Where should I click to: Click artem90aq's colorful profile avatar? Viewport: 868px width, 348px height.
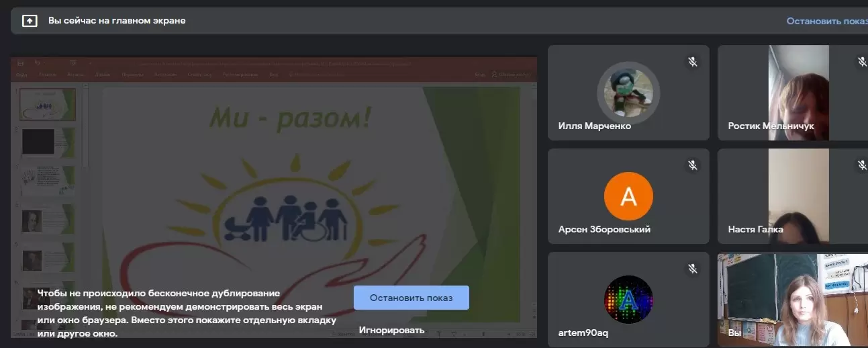click(x=628, y=300)
